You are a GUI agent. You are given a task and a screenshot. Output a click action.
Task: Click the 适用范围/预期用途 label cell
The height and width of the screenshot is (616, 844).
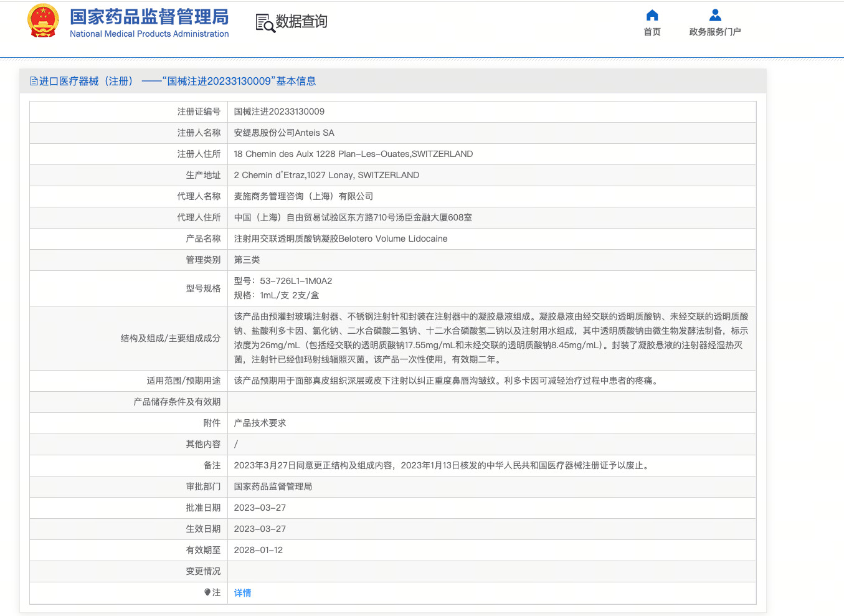tap(129, 381)
